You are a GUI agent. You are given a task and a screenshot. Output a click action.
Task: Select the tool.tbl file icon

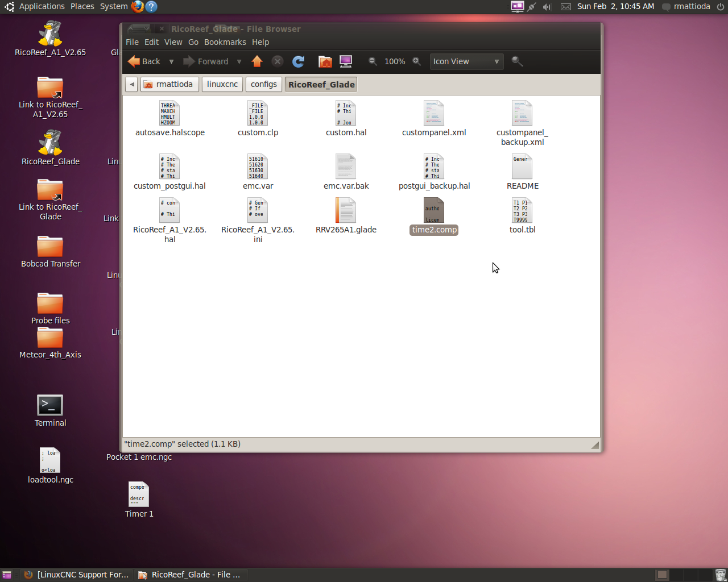point(522,210)
